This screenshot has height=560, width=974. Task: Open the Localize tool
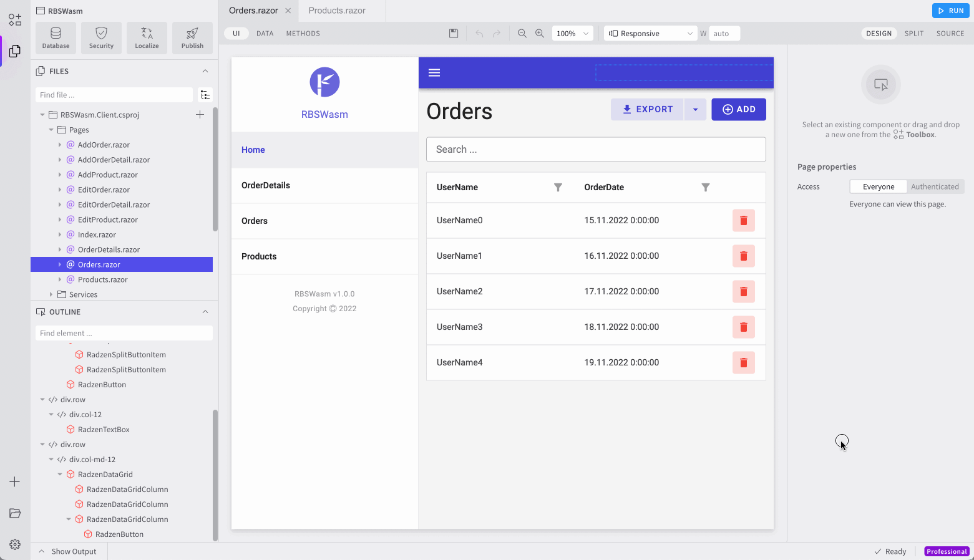(147, 38)
